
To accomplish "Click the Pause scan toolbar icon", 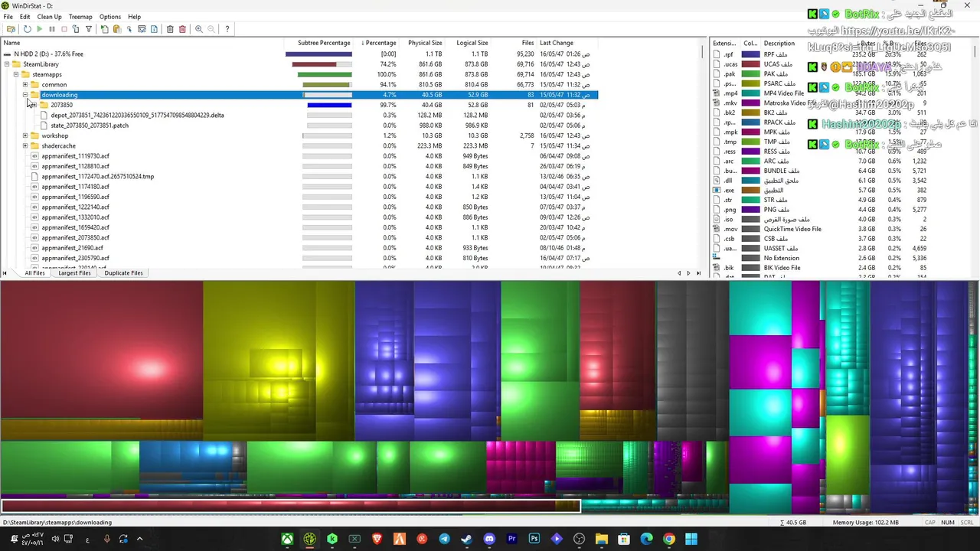I will pyautogui.click(x=51, y=29).
